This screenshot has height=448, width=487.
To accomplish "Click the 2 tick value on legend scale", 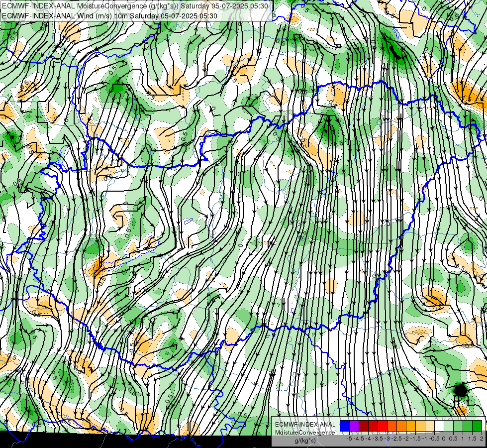I will [482, 439].
